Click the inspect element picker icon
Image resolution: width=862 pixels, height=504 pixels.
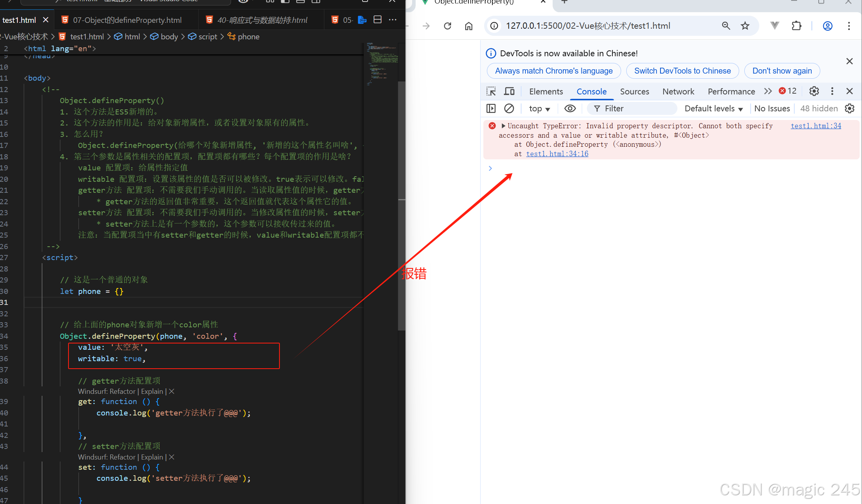(491, 91)
